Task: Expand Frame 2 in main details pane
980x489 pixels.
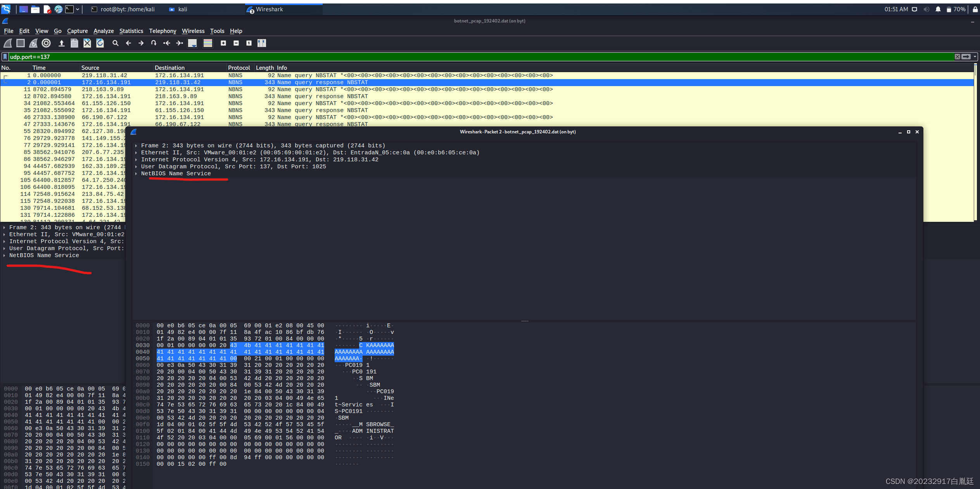Action: click(x=4, y=228)
